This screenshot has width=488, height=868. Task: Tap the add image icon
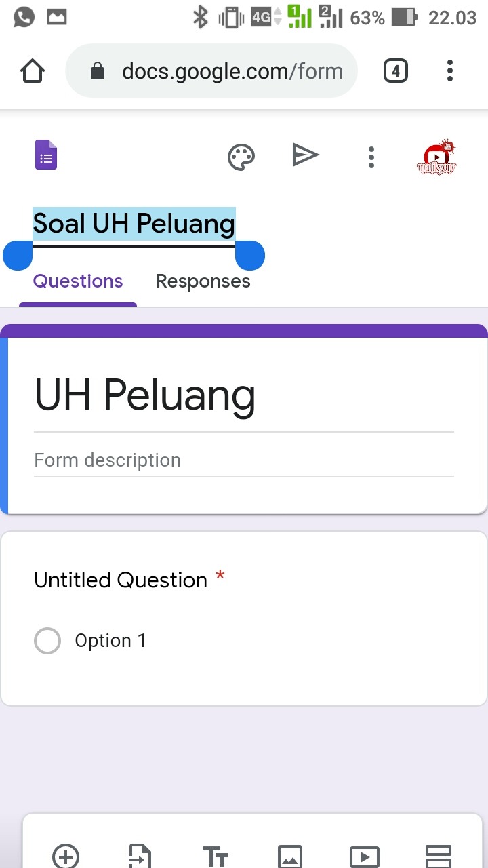290,856
